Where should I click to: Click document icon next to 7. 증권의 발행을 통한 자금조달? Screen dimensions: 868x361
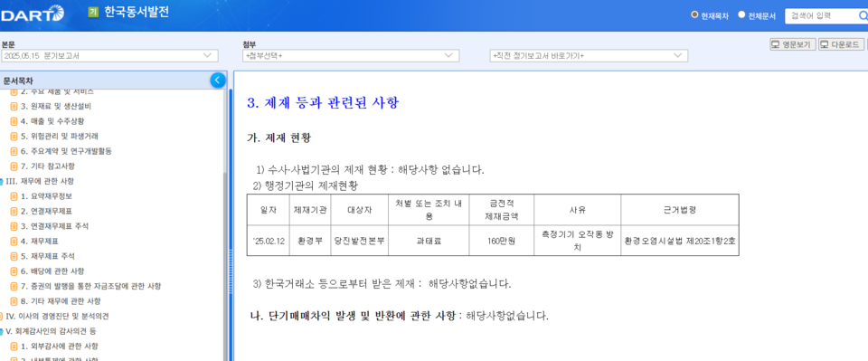tap(14, 286)
